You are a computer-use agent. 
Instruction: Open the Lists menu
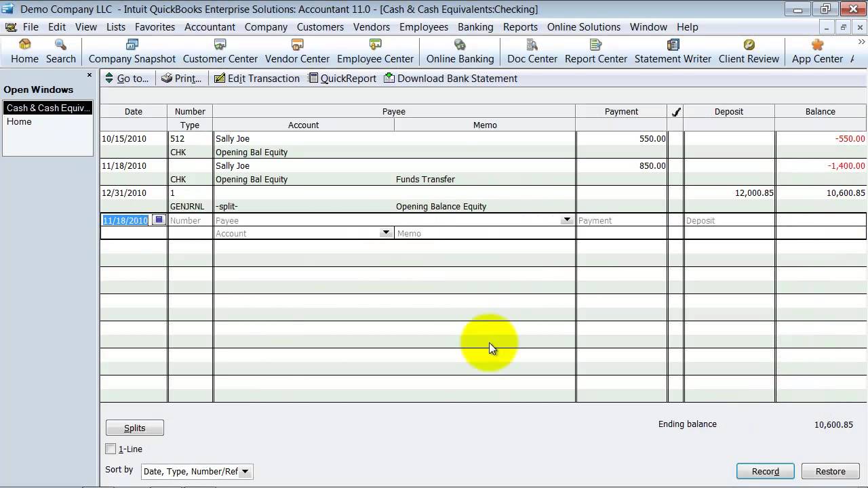[x=116, y=27]
